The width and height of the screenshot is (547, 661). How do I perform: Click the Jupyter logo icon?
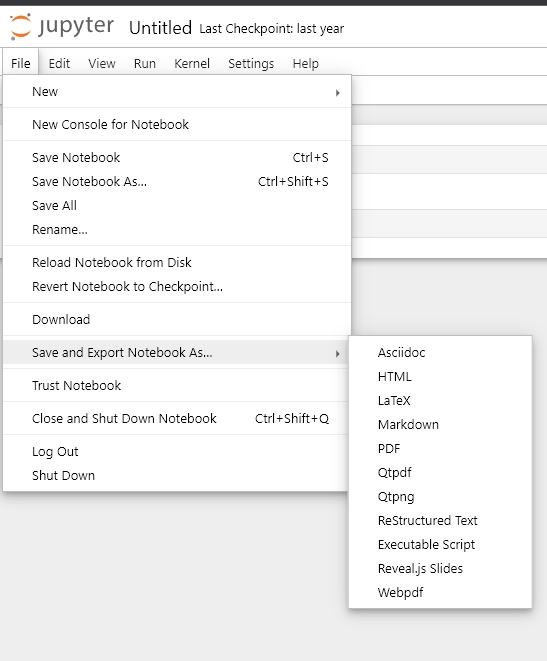(21, 27)
